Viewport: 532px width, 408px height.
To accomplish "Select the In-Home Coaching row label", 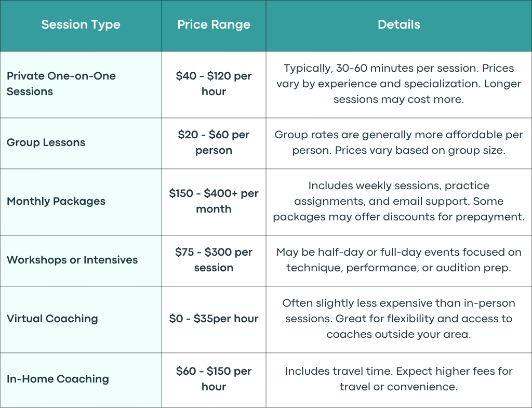I will tap(58, 379).
